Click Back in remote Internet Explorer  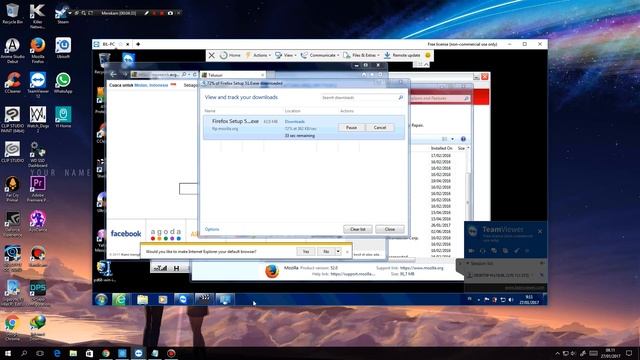click(x=113, y=75)
